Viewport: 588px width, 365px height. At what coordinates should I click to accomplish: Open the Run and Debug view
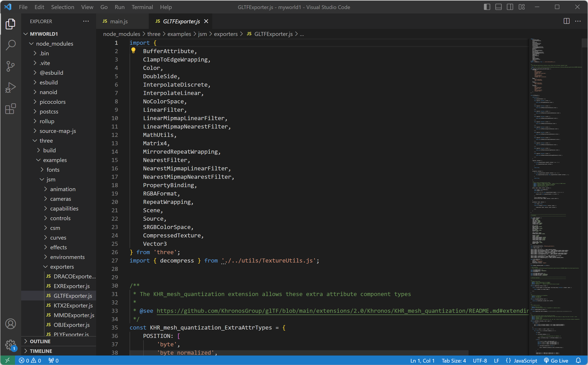(x=10, y=87)
